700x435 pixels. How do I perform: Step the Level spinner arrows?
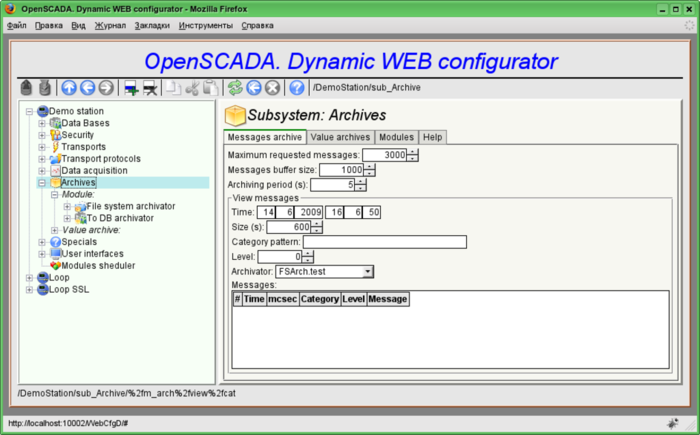(x=308, y=257)
